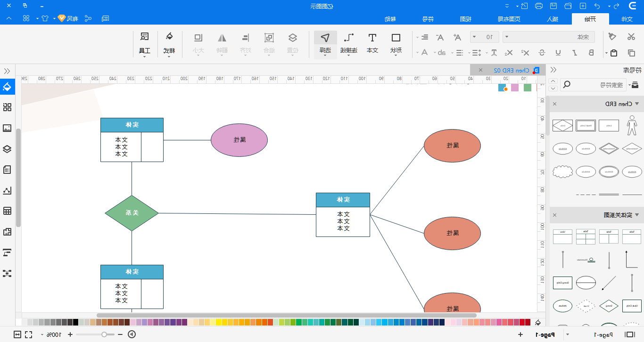Toggle Italic formatting
The image size is (644, 342).
(x=575, y=53)
